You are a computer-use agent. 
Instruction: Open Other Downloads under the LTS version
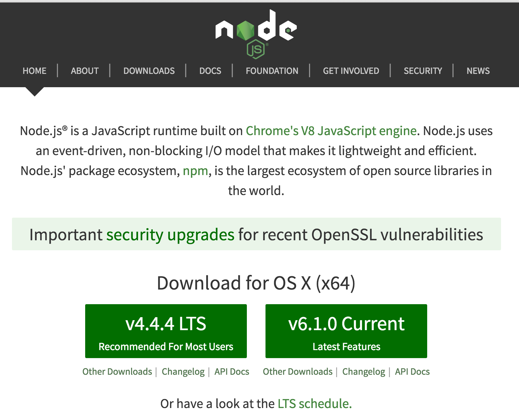pos(117,371)
